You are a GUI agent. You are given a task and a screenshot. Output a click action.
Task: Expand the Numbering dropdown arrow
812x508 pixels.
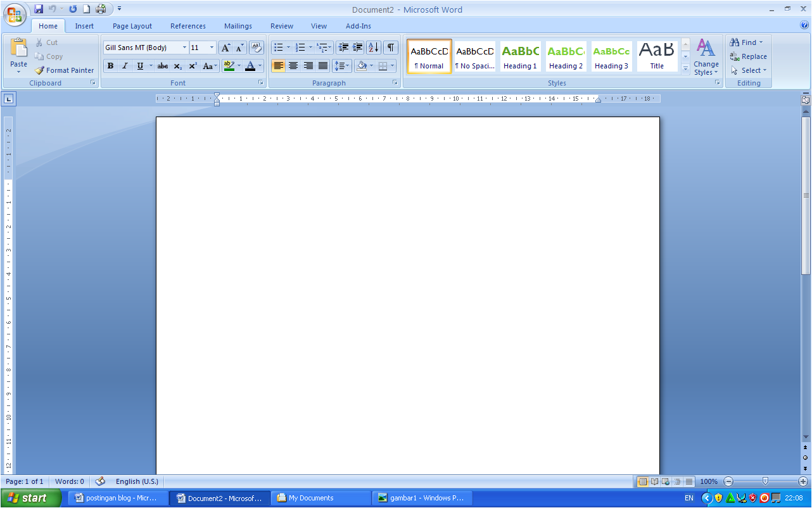coord(310,48)
